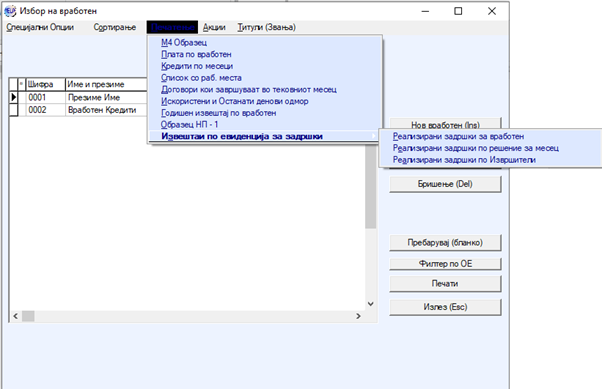Click the row selector of row 0002

point(13,110)
